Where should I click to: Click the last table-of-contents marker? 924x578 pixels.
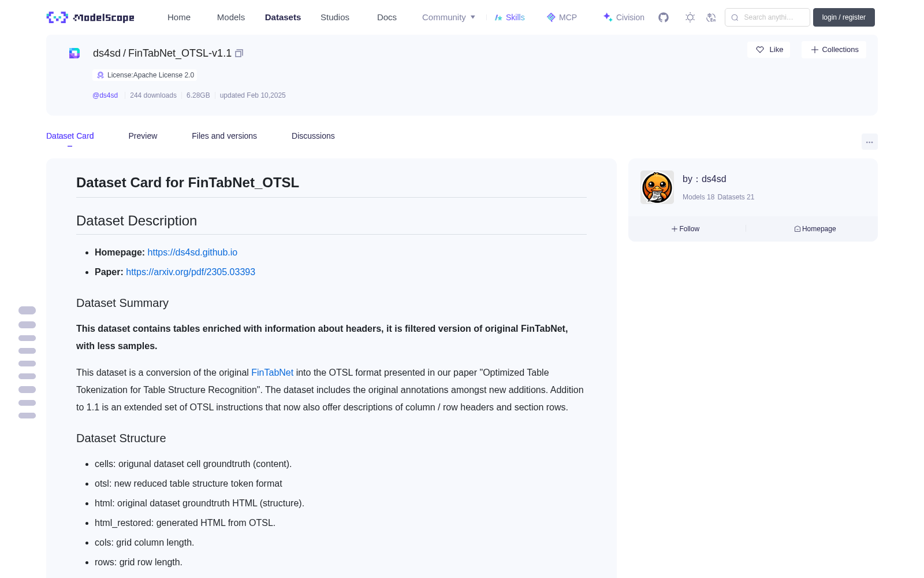27,416
